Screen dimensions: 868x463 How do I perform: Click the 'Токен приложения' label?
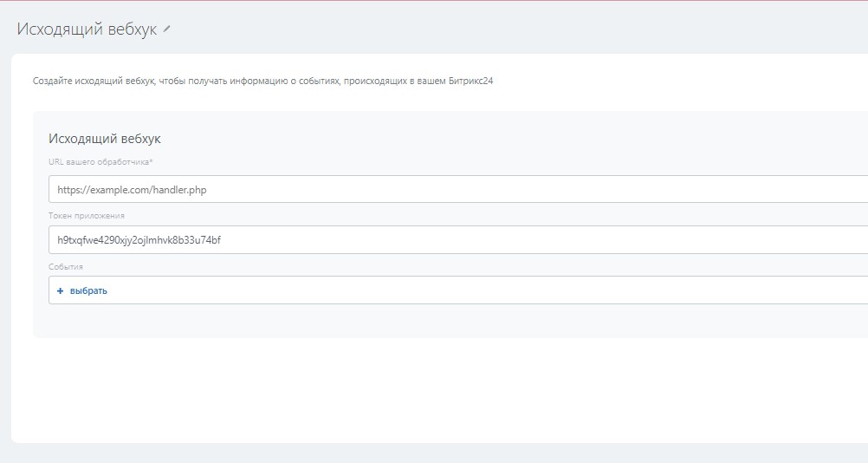point(87,216)
